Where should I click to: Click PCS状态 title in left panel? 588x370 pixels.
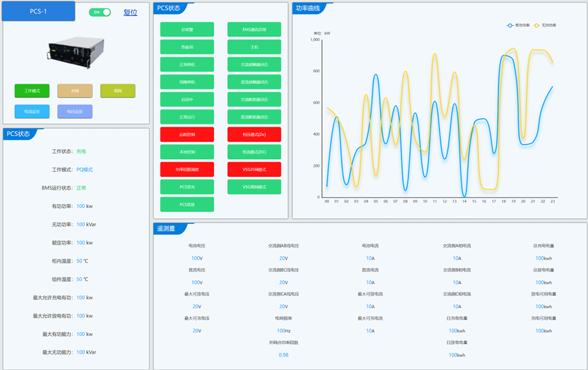click(18, 134)
